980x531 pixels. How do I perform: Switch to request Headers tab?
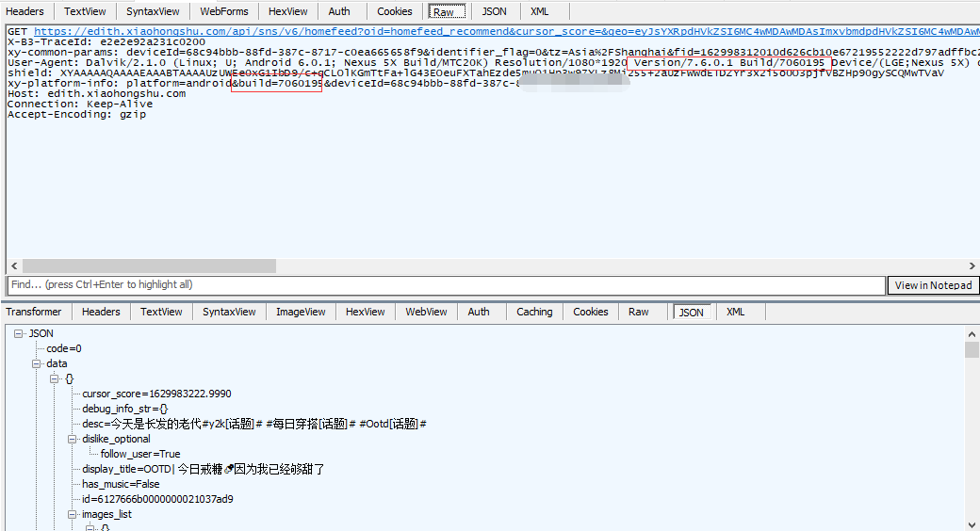[25, 11]
